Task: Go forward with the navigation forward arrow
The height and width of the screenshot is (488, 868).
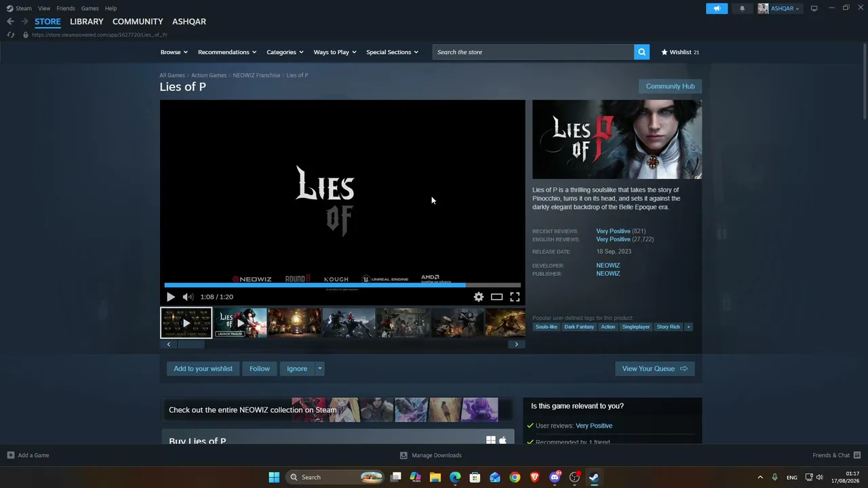Action: [24, 22]
